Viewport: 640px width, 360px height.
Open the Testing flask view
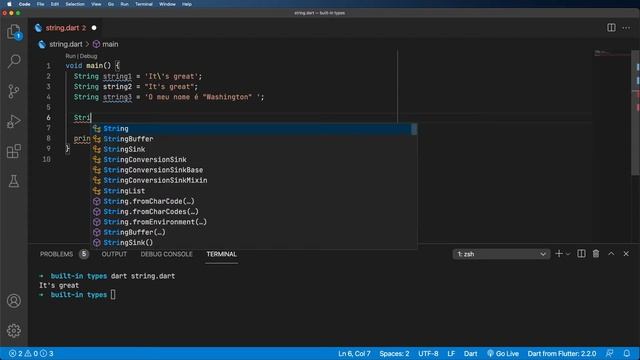coord(14,181)
